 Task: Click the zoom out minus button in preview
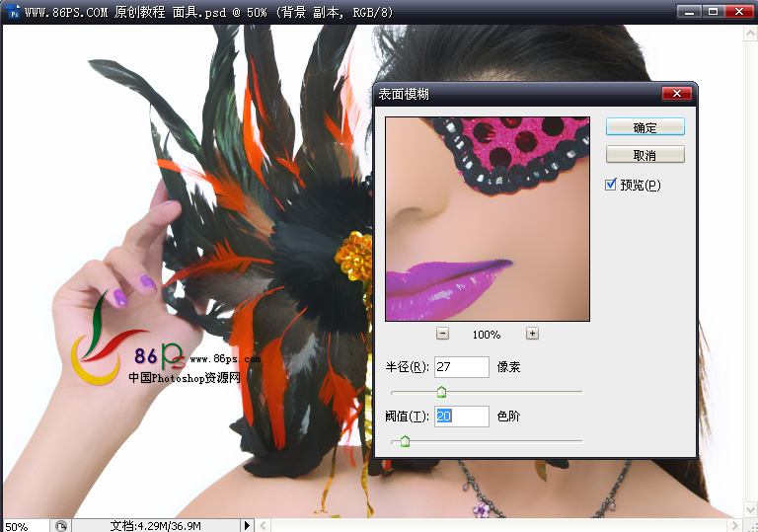pyautogui.click(x=442, y=334)
